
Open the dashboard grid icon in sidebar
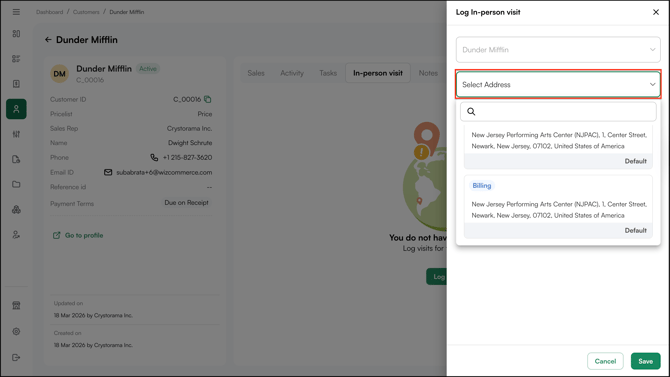[16, 33]
